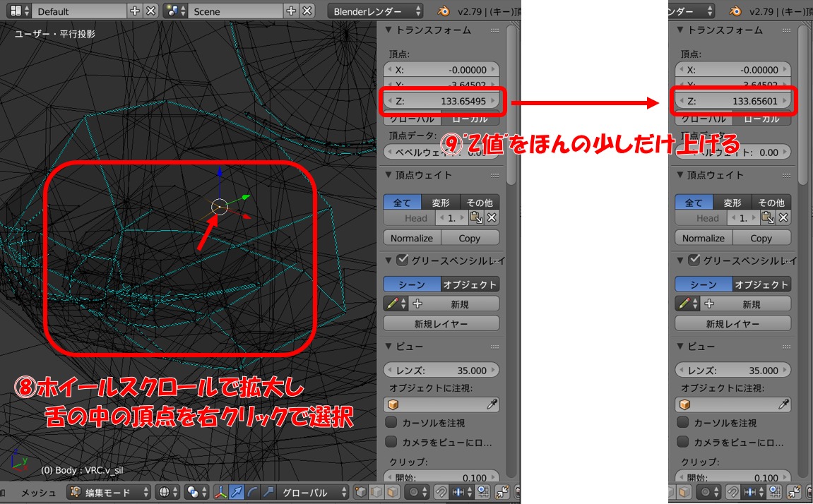This screenshot has width=813, height=504.
Task: Toggle the 3D manipulator axes icon
Action: (220, 492)
